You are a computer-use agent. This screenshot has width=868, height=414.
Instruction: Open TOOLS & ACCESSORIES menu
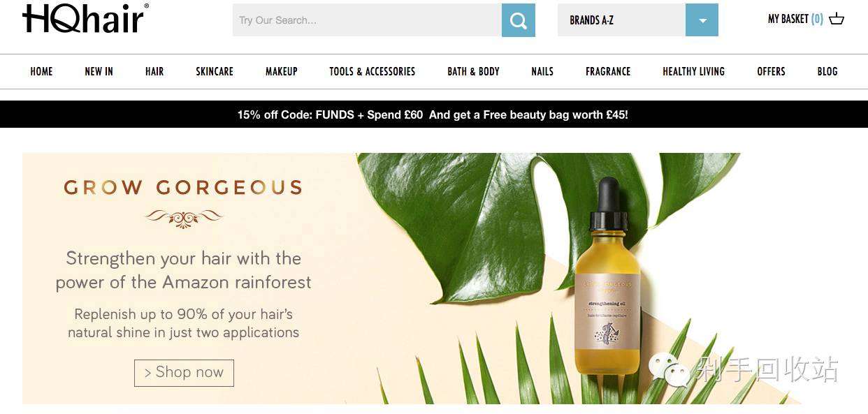[x=372, y=71]
